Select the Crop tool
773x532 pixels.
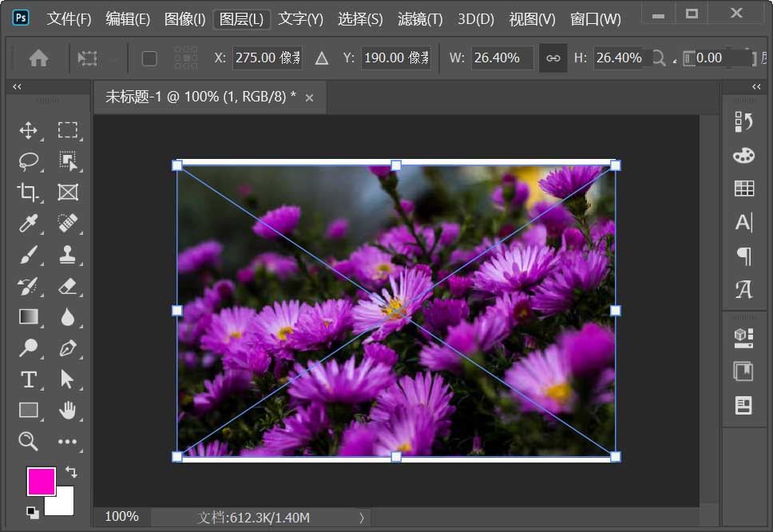[29, 192]
